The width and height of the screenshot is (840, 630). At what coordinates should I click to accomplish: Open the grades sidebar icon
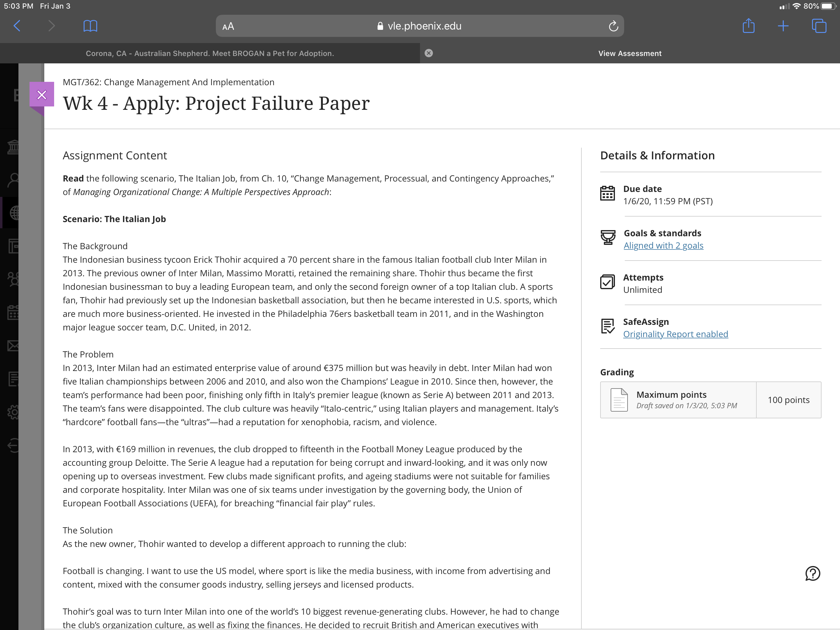[13, 379]
